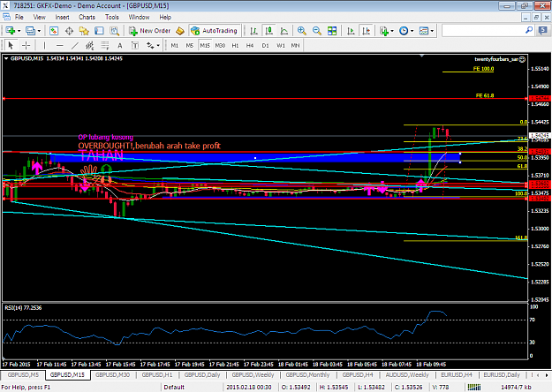Tile windows with the grid icon
552x392 pixels.
332,31
